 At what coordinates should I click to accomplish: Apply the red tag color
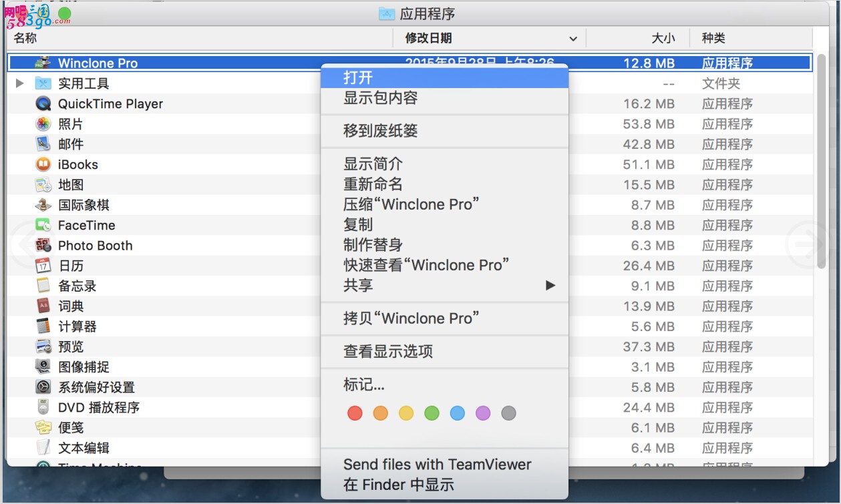coord(355,413)
